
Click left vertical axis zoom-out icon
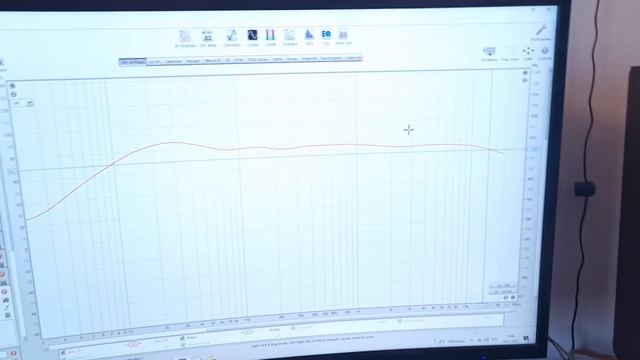pos(13,94)
